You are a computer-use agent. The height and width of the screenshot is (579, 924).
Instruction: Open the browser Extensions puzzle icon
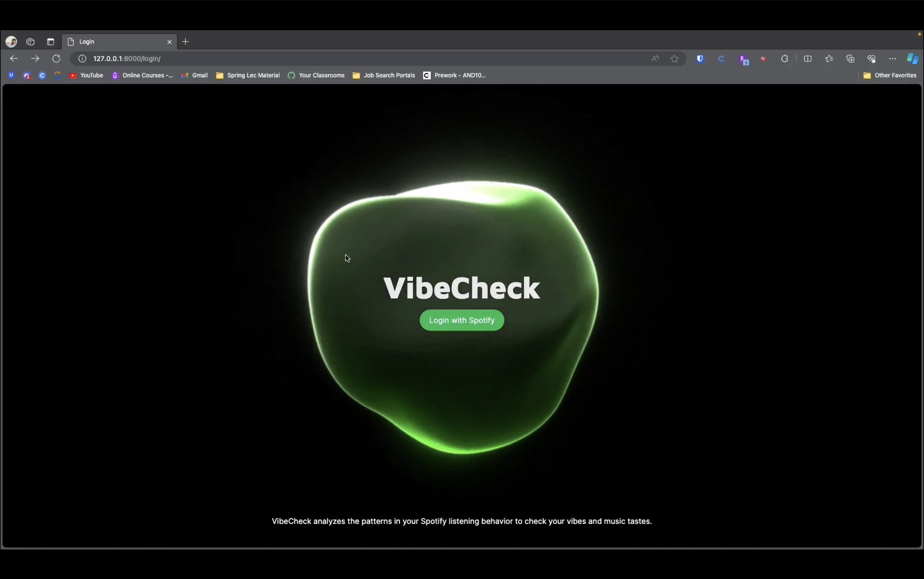[x=785, y=58]
